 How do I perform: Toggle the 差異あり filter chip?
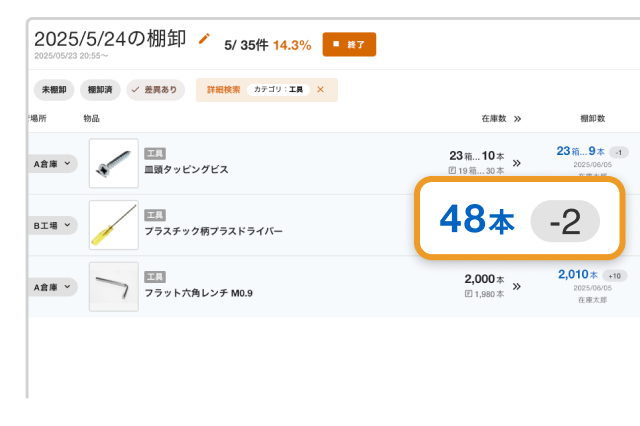pos(155,90)
